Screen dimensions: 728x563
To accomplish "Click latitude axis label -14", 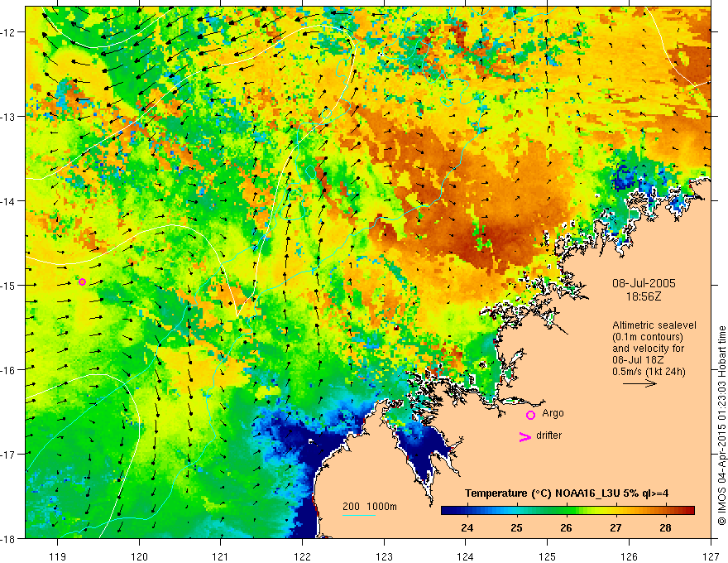I will [9, 201].
